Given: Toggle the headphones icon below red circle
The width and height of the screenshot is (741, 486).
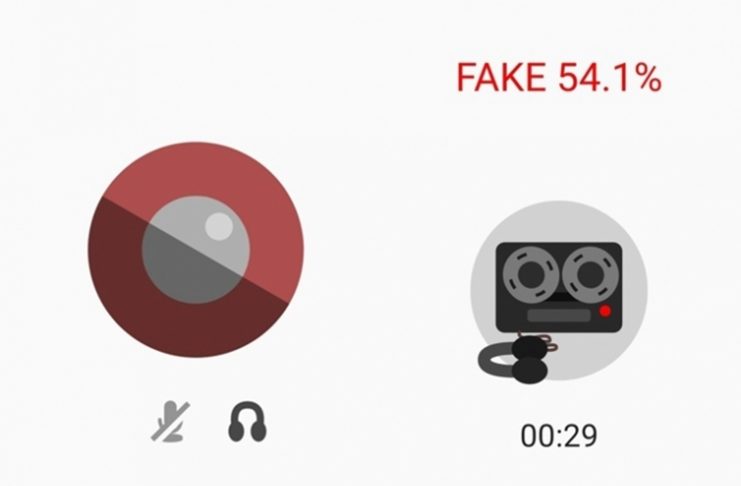Looking at the screenshot, I should pyautogui.click(x=247, y=422).
